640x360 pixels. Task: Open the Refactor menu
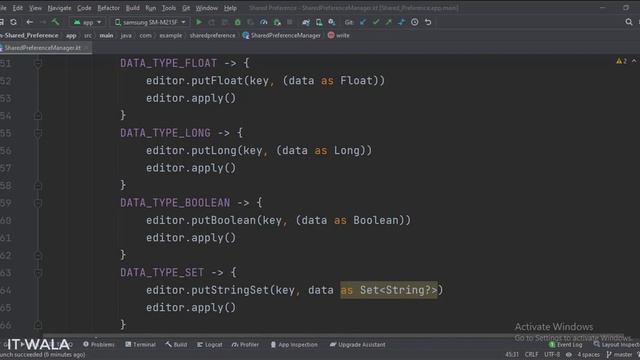click(x=108, y=8)
